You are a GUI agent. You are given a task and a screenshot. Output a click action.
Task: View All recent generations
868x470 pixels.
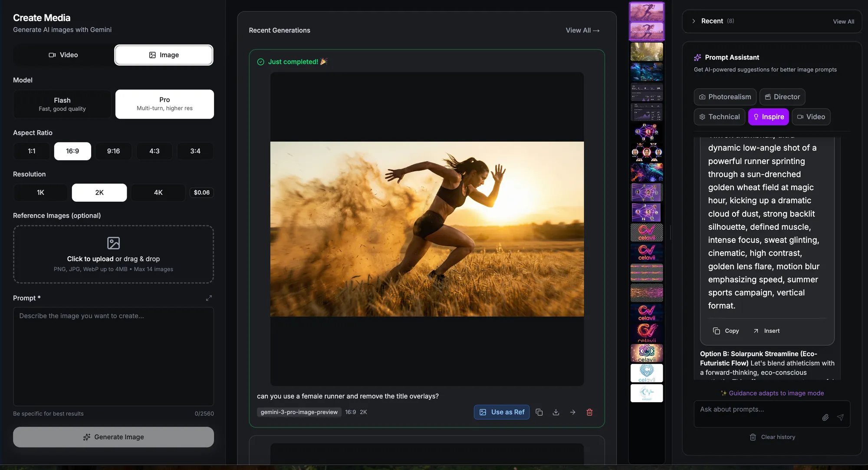point(582,30)
